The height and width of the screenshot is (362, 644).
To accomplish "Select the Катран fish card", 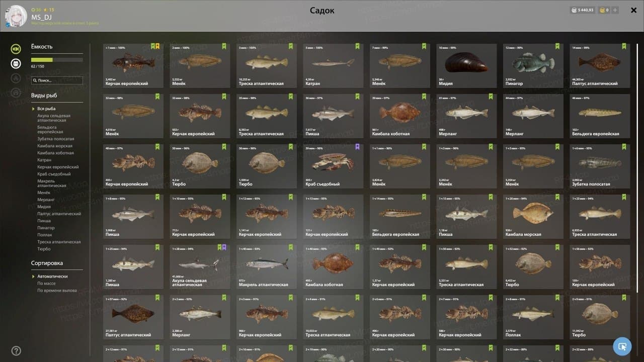I will [x=333, y=65].
